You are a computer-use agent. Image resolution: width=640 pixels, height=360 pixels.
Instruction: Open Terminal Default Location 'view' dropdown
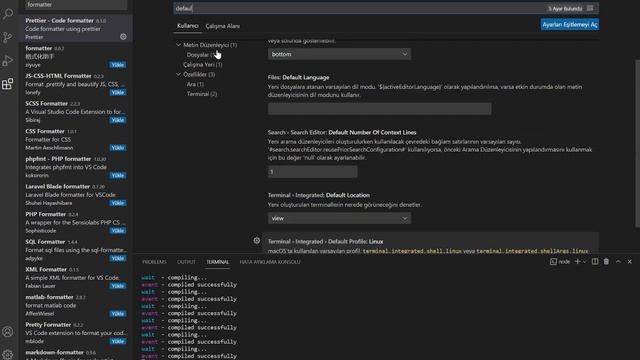(x=339, y=218)
